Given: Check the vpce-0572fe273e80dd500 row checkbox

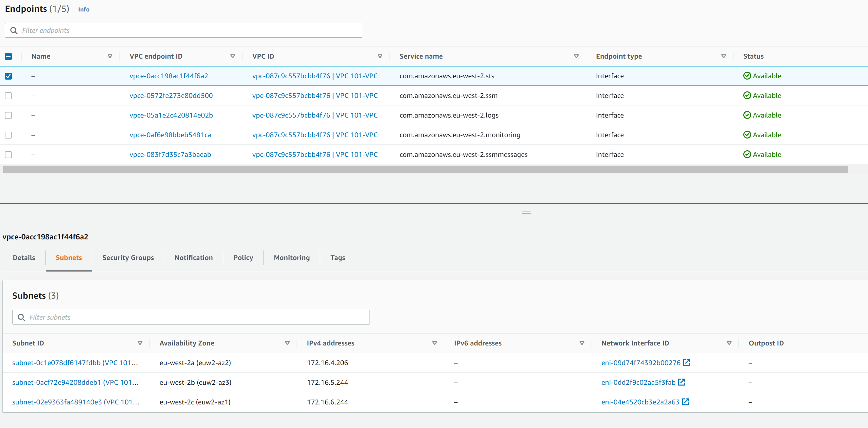Looking at the screenshot, I should click(9, 96).
